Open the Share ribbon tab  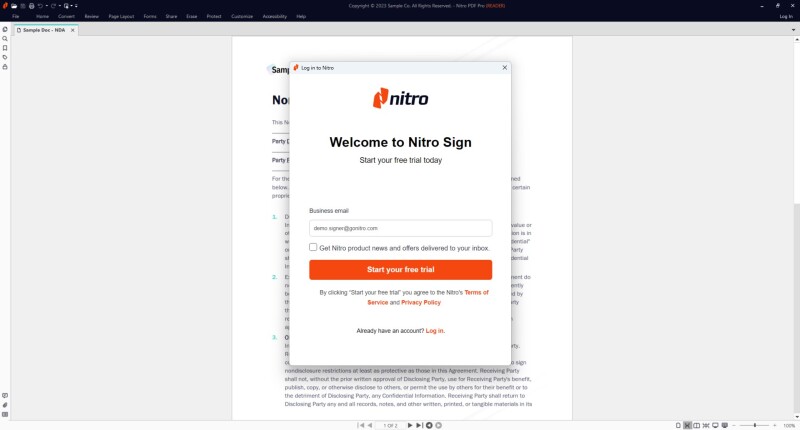click(171, 16)
